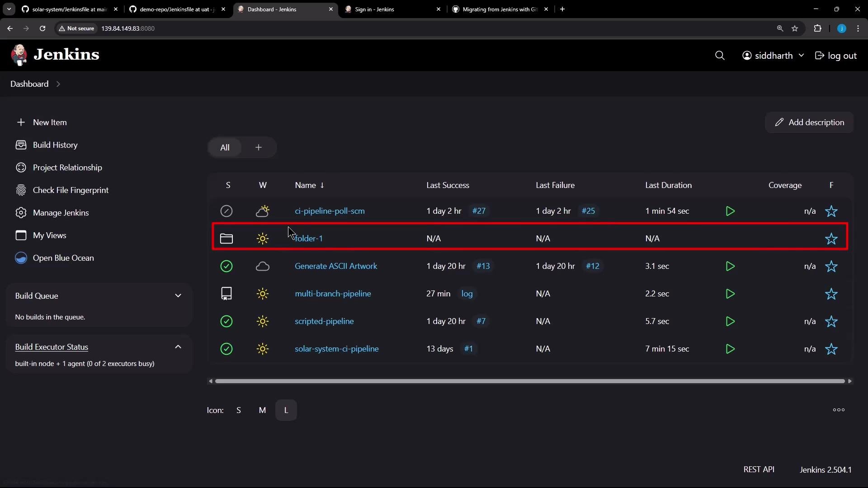Switch to demo-repo Jenkinsfile browser tab
Screen dimensions: 868x488
click(x=178, y=9)
